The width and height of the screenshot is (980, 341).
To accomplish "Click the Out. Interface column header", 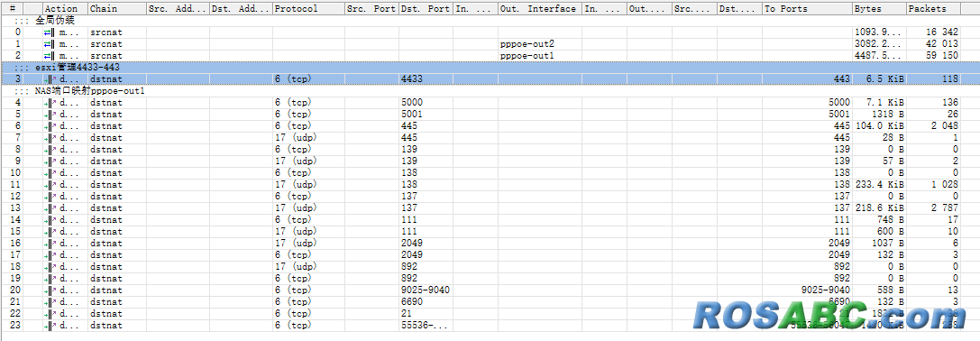I will 540,9.
